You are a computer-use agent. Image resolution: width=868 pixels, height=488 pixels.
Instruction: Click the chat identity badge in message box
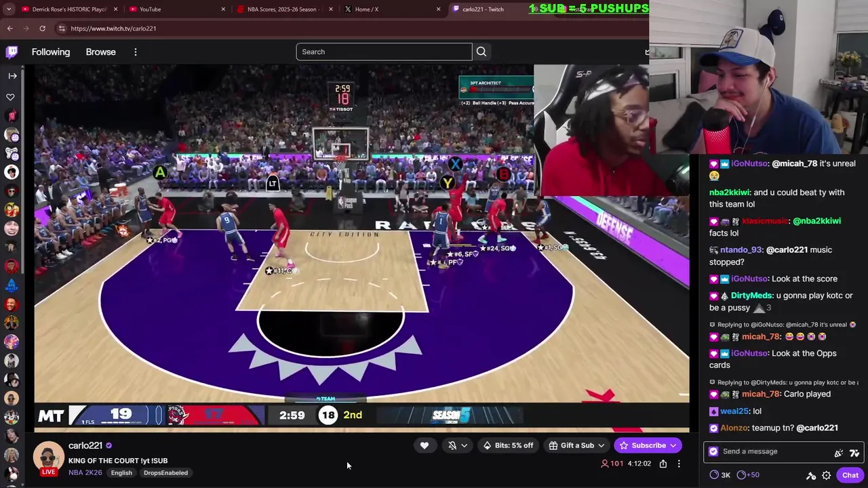pos(713,451)
